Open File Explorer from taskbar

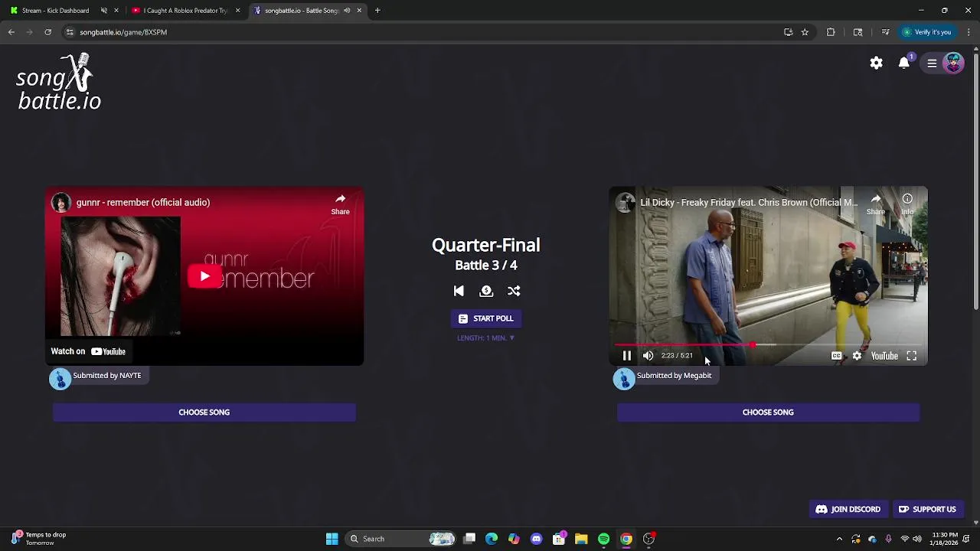pyautogui.click(x=581, y=539)
